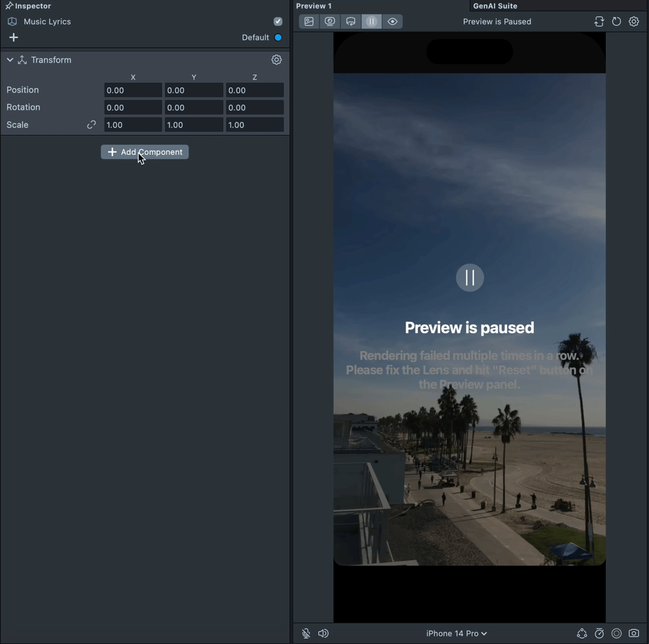This screenshot has height=644, width=649.
Task: Click the blue Default layer color dot
Action: [x=278, y=38]
